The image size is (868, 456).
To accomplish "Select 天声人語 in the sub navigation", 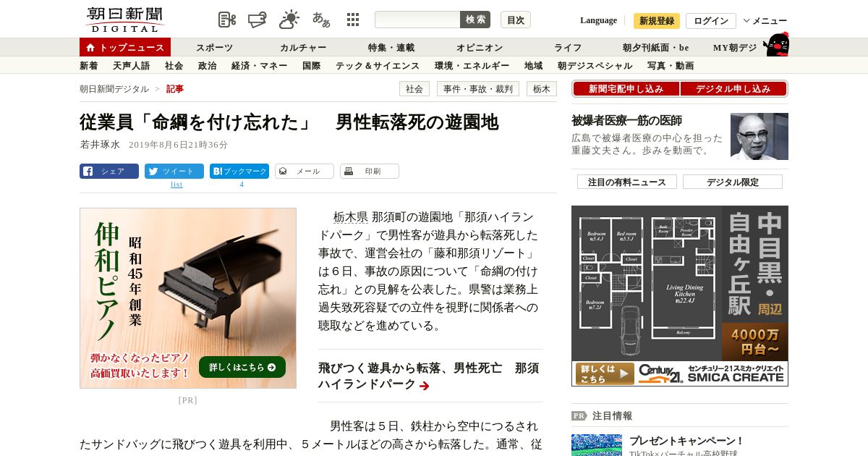I will tap(132, 66).
